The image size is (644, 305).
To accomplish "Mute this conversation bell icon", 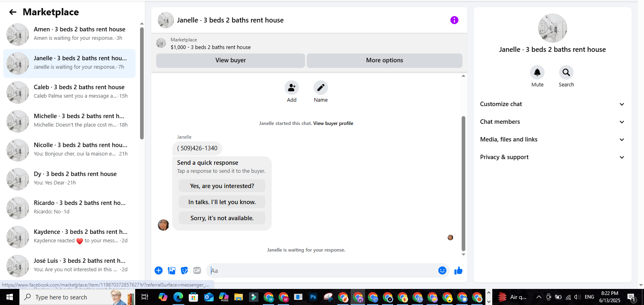I will pyautogui.click(x=537, y=72).
